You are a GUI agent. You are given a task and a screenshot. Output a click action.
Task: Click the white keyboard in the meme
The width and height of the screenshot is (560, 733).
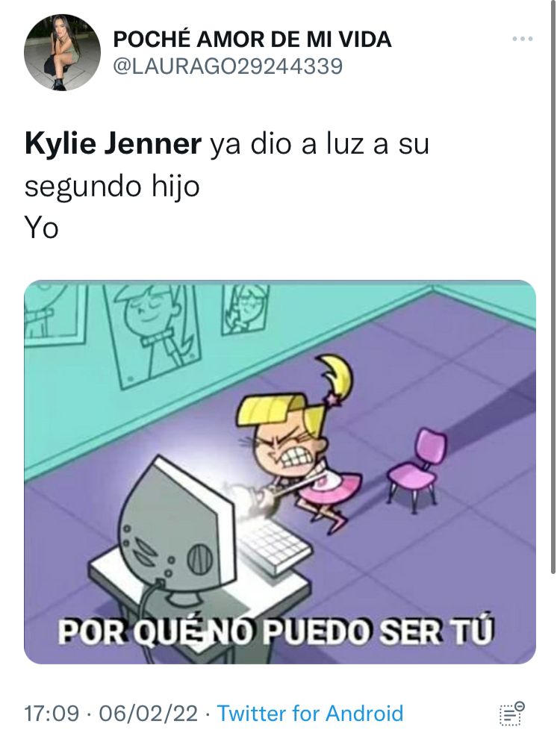click(x=273, y=546)
